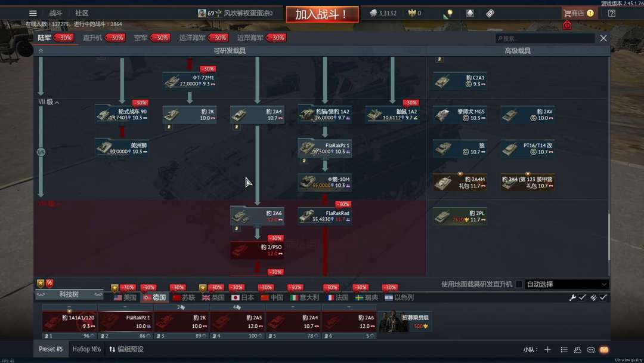Click the 加入战斗 join battle button
644x363 pixels.
(x=323, y=14)
